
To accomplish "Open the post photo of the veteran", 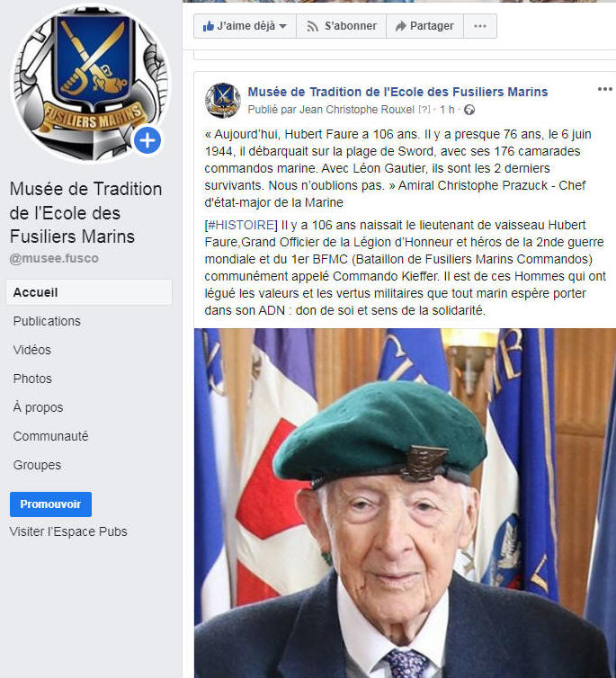I will (x=405, y=503).
